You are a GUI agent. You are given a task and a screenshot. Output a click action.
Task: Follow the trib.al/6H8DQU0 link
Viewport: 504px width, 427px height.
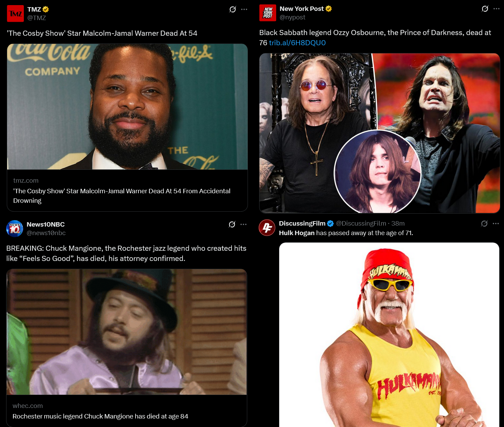coord(297,43)
